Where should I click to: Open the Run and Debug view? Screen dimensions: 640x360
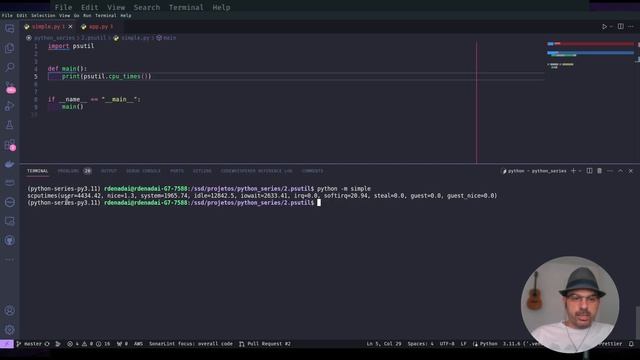tap(9, 106)
